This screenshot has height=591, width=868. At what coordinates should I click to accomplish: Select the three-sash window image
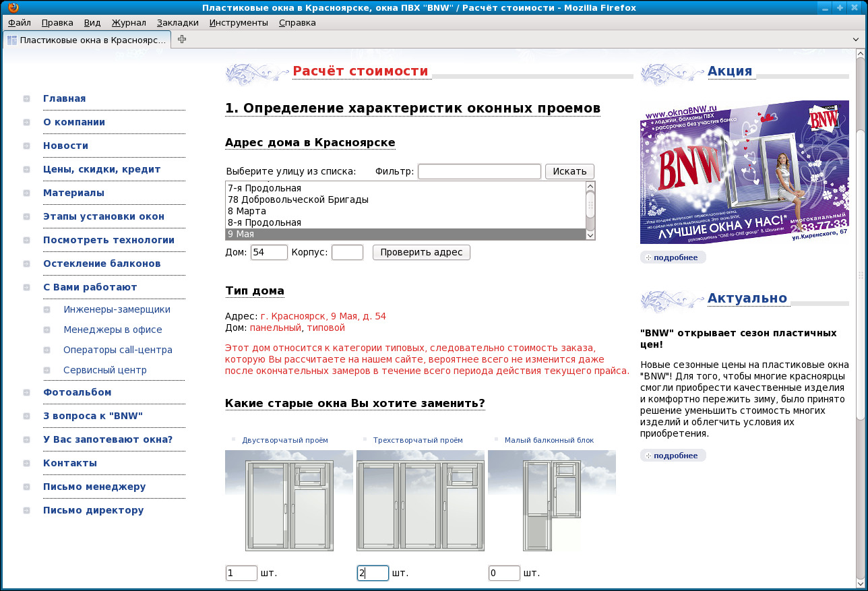click(420, 501)
